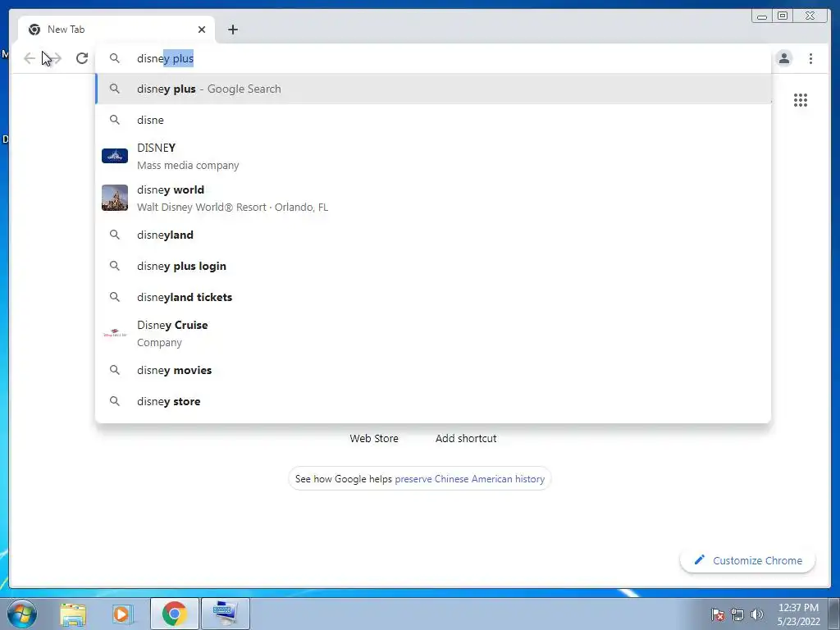
Task: Select the DISNEY Mass media company suggestion
Action: coord(433,156)
